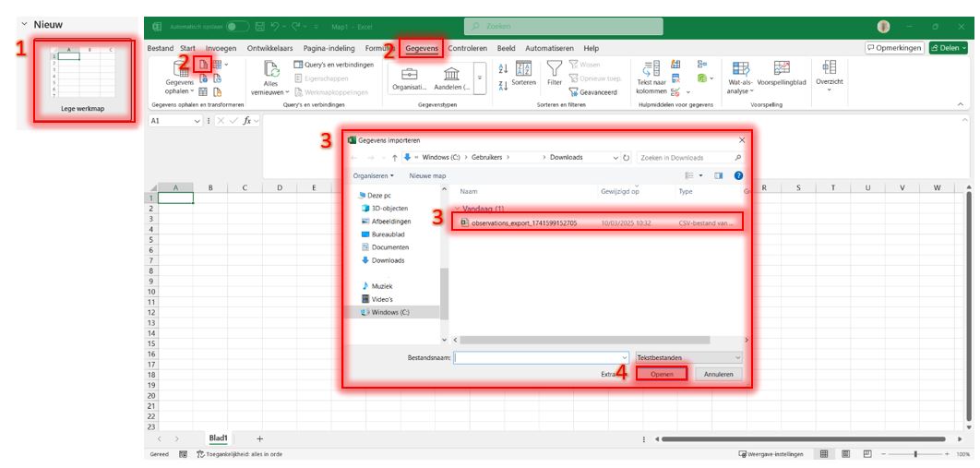Click the Alles vernieuwen button
The width and height of the screenshot is (980, 468).
[x=270, y=78]
